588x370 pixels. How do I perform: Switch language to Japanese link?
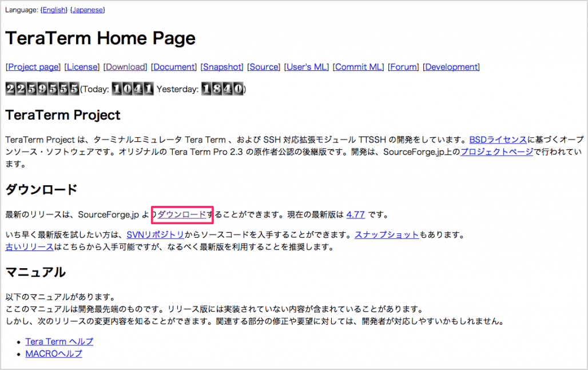[x=88, y=10]
